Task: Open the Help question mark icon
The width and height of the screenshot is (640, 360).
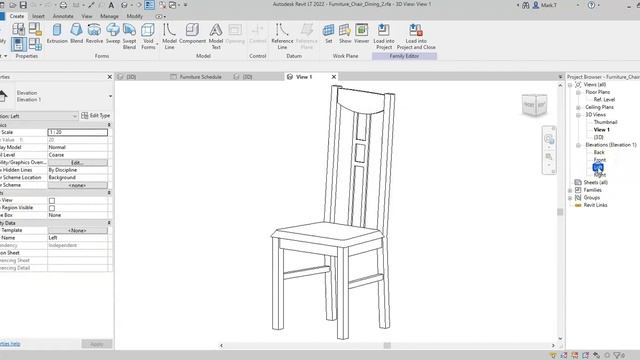Action: [x=591, y=5]
